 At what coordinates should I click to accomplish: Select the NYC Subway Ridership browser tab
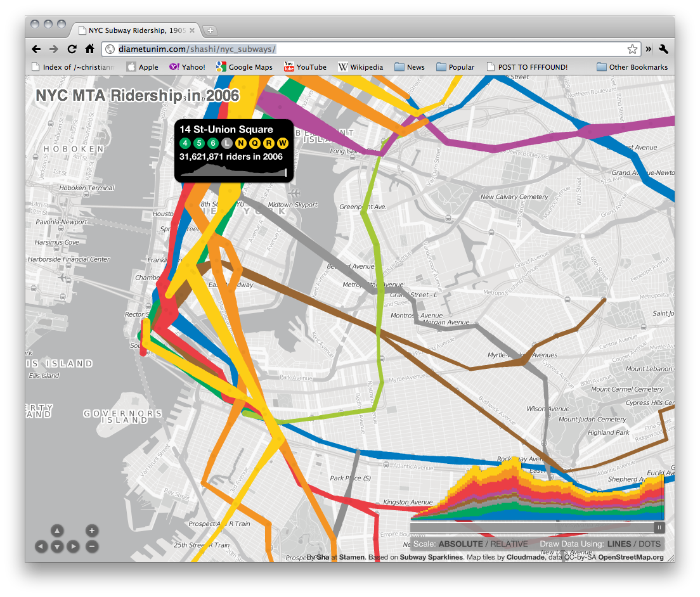(133, 30)
